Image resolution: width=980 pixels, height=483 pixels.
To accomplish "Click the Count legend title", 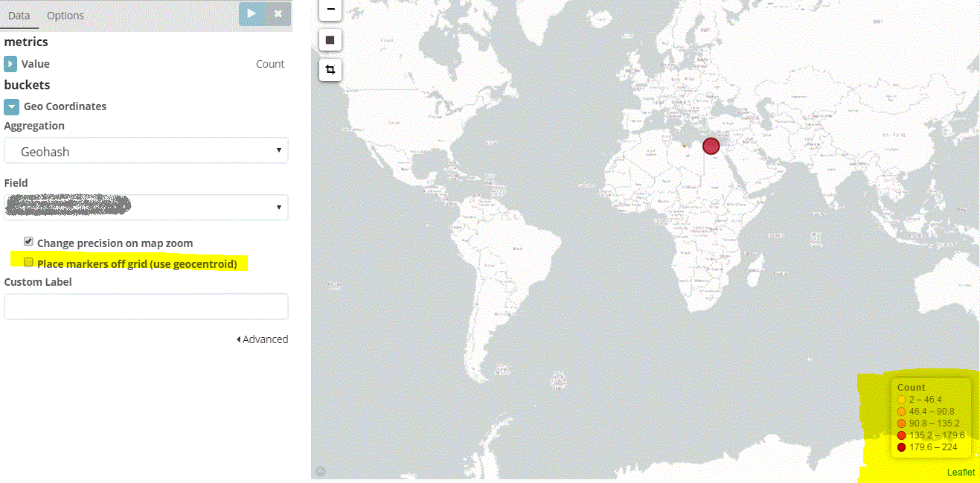I will click(912, 388).
